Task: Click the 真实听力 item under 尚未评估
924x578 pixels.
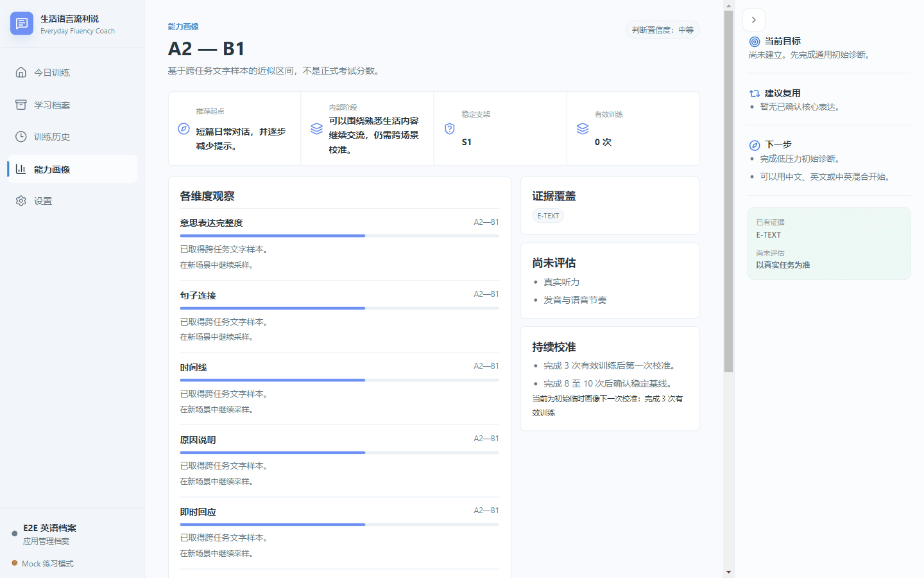Action: 561,282
